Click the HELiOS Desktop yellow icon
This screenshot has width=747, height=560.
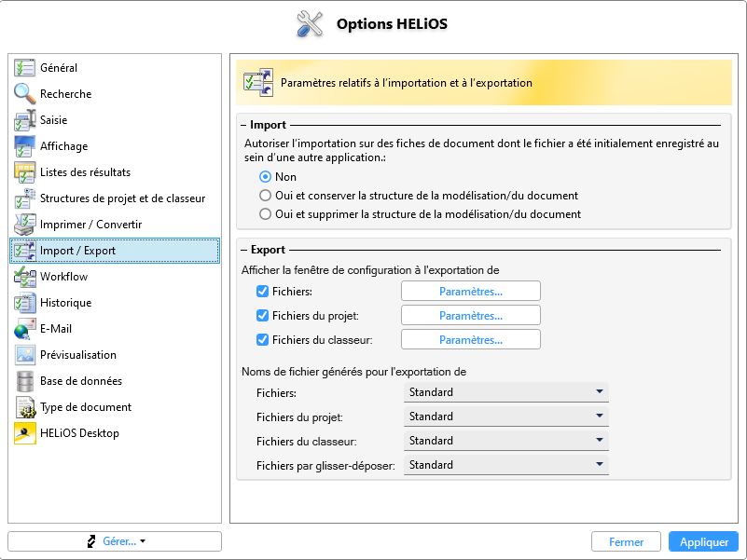(25, 433)
